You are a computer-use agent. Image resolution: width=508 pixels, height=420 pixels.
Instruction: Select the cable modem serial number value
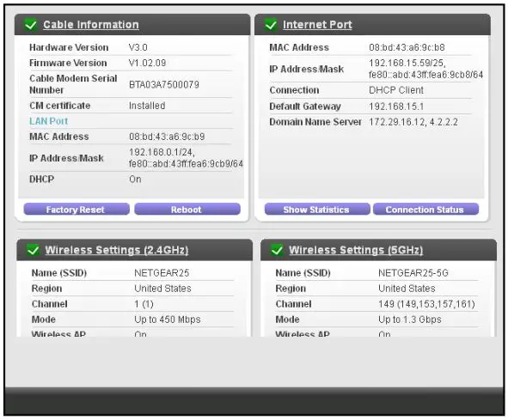[164, 85]
